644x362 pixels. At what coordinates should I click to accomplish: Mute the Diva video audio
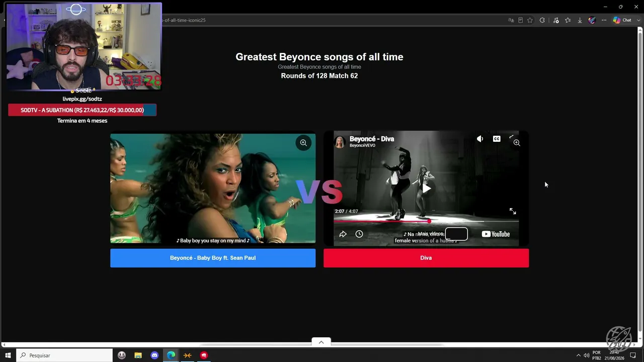coord(480,139)
